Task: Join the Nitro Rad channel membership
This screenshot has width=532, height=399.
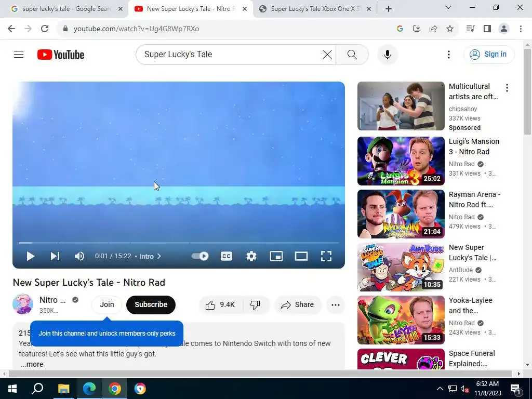Action: pos(107,304)
